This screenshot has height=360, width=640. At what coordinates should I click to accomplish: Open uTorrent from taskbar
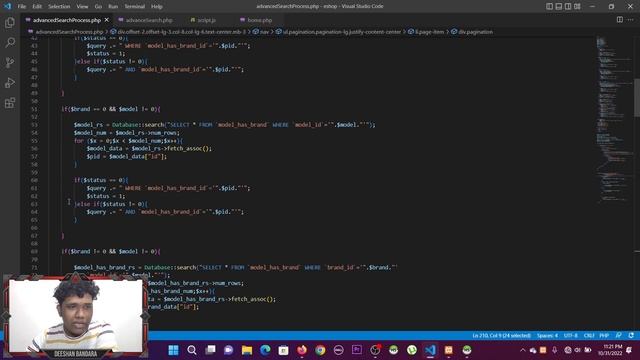(x=412, y=350)
